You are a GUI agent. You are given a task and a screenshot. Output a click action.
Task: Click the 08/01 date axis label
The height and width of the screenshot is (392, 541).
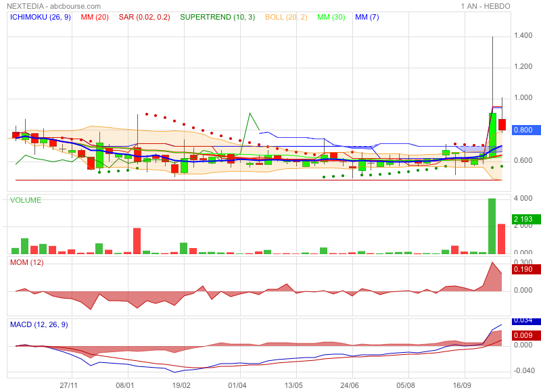[125, 385]
